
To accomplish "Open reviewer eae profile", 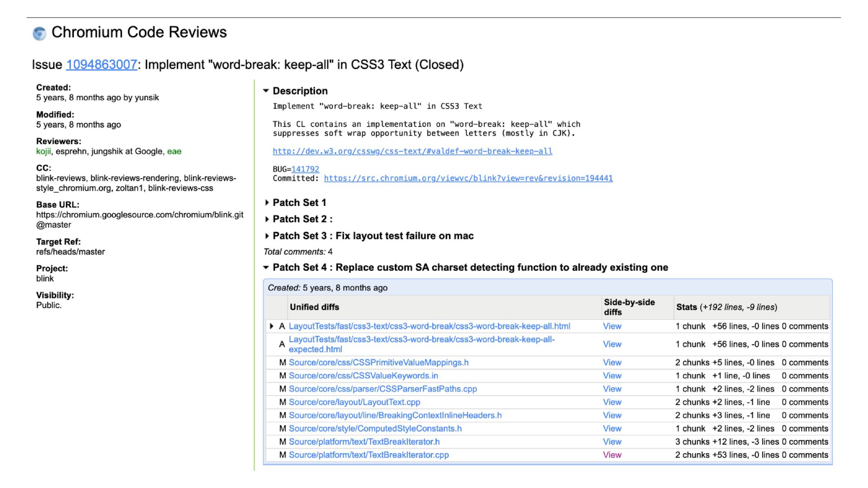I will pyautogui.click(x=174, y=151).
